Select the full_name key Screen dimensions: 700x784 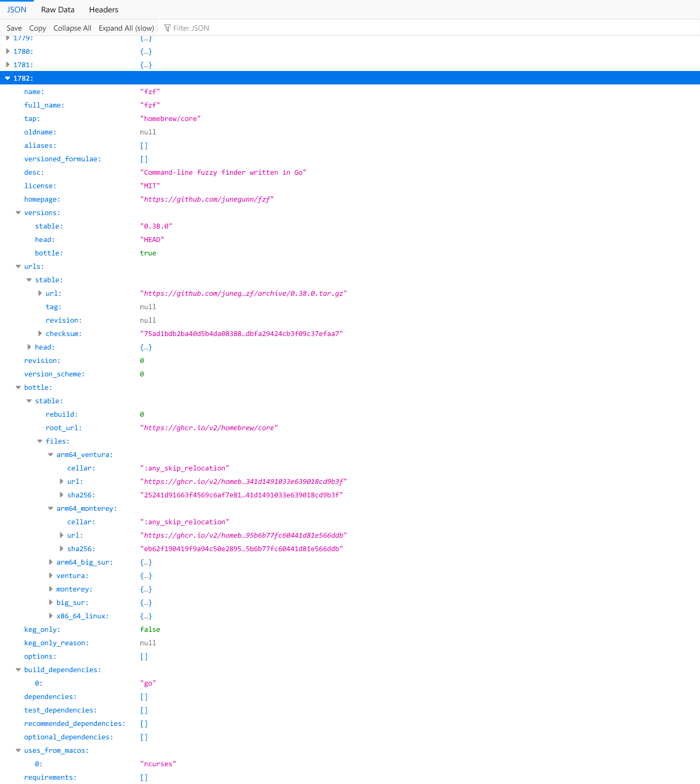click(44, 105)
